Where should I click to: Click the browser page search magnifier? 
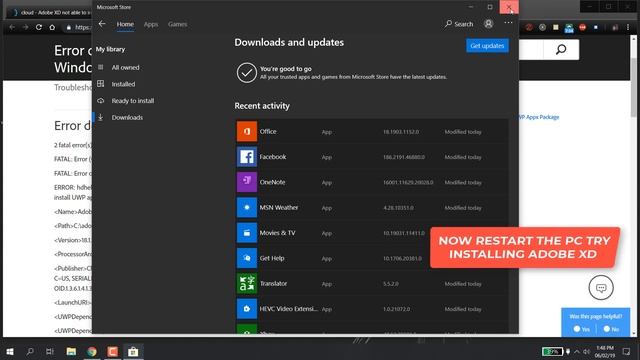point(561,49)
